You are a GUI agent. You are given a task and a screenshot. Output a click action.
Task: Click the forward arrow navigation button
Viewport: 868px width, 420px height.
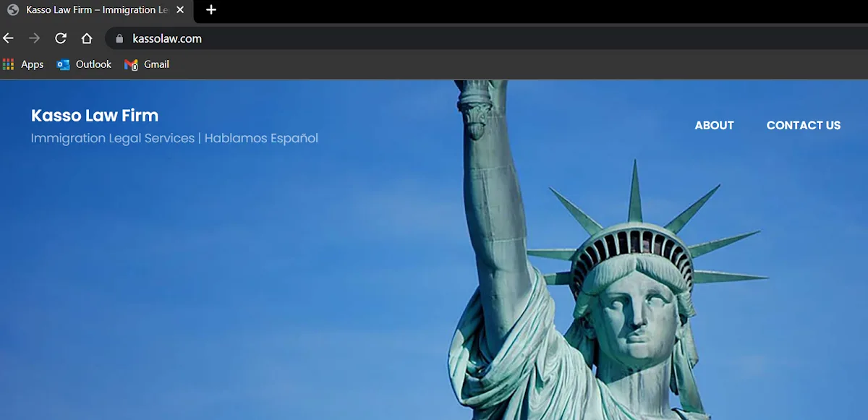[x=34, y=38]
